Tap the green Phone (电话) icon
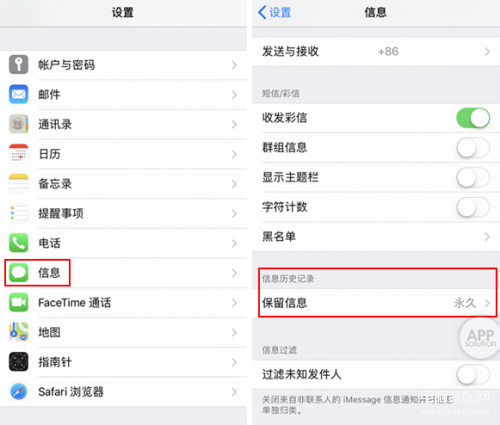Image resolution: width=500 pixels, height=425 pixels. 18,243
